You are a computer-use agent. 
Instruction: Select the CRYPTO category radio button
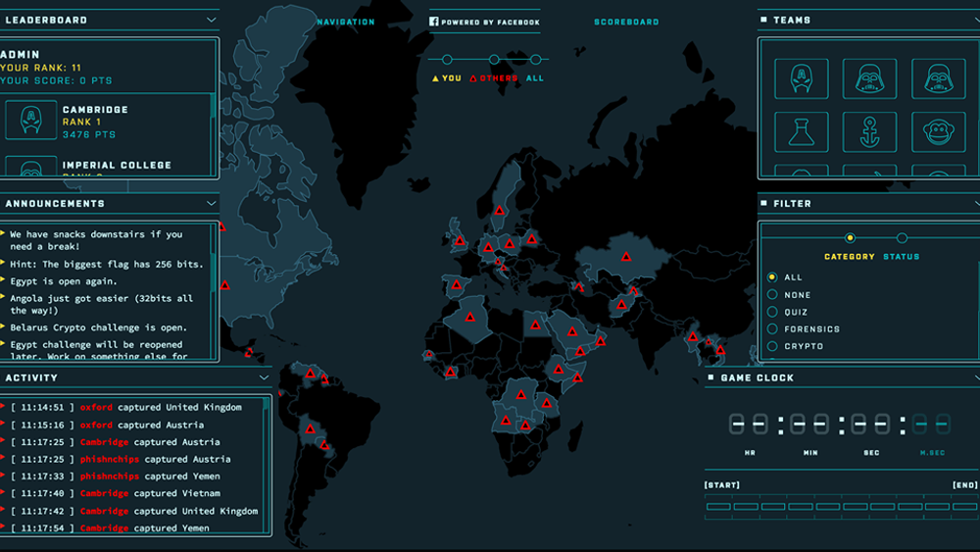click(x=772, y=346)
